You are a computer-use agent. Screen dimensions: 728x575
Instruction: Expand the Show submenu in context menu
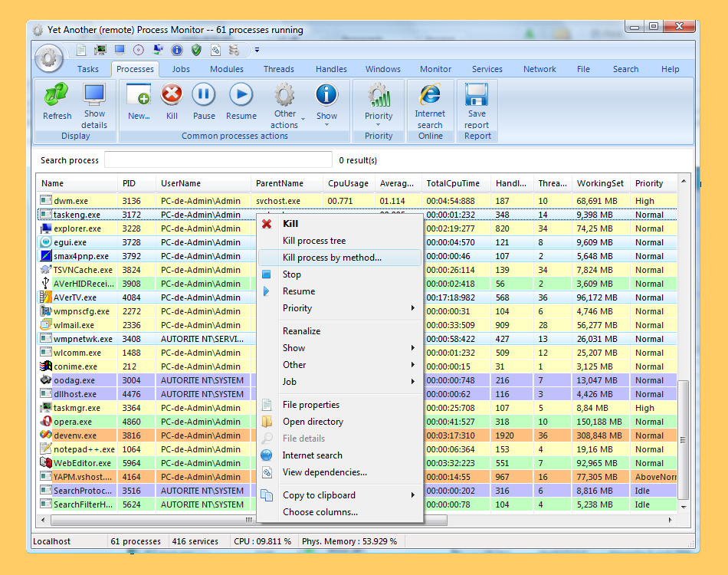click(x=339, y=348)
